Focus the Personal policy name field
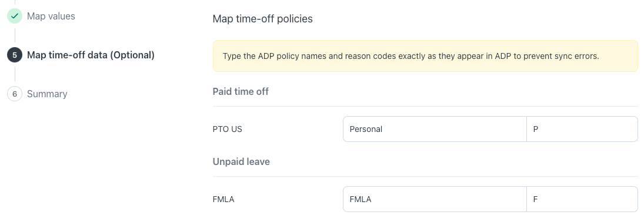This screenshot has width=644, height=218. pos(435,129)
